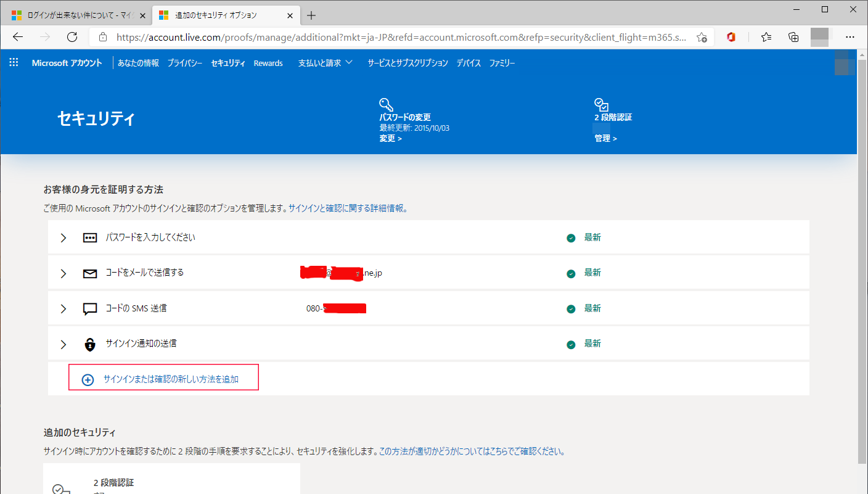Click the lock icon in address bar
This screenshot has height=494, width=868.
(103, 37)
